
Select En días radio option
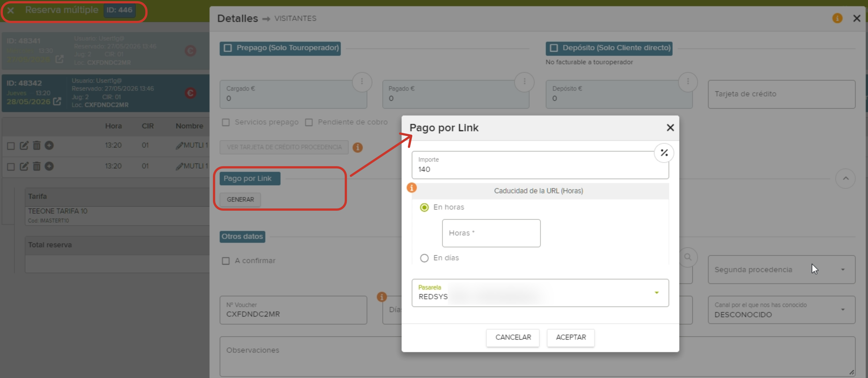pos(424,258)
